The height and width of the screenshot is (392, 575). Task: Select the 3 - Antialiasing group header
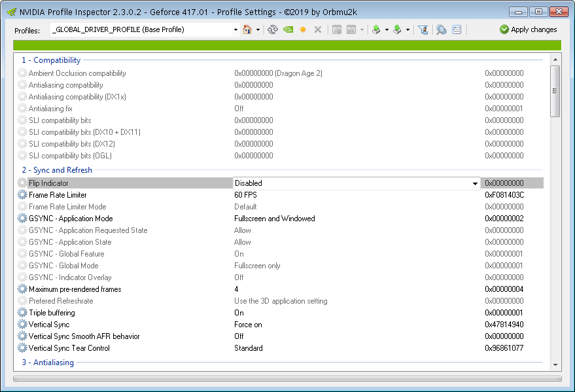[48, 363]
